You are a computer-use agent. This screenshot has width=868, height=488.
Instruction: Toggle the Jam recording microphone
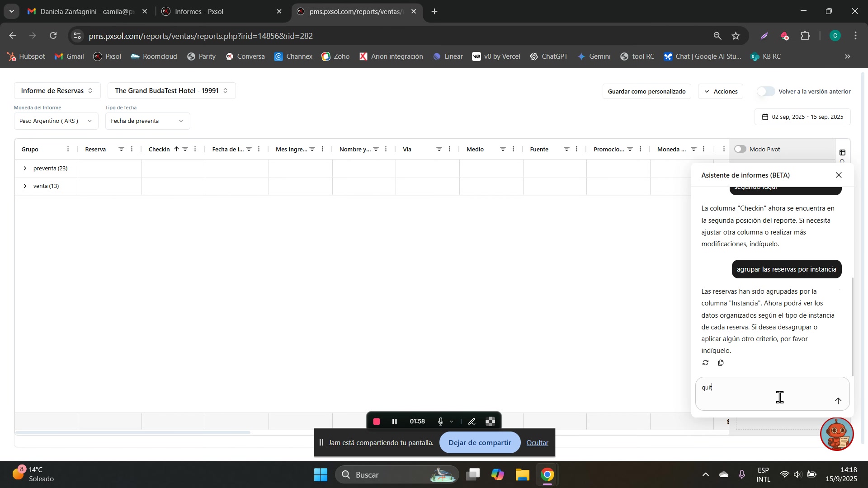coord(441,422)
